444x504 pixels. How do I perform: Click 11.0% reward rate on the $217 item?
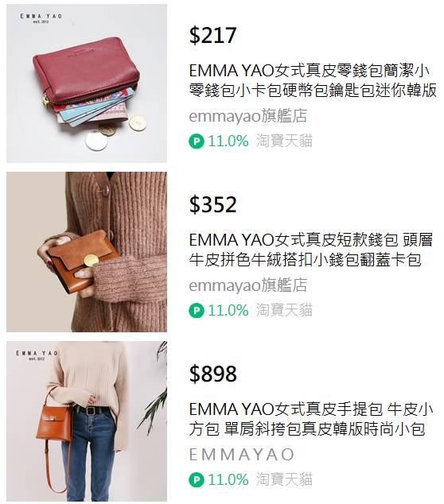[228, 142]
